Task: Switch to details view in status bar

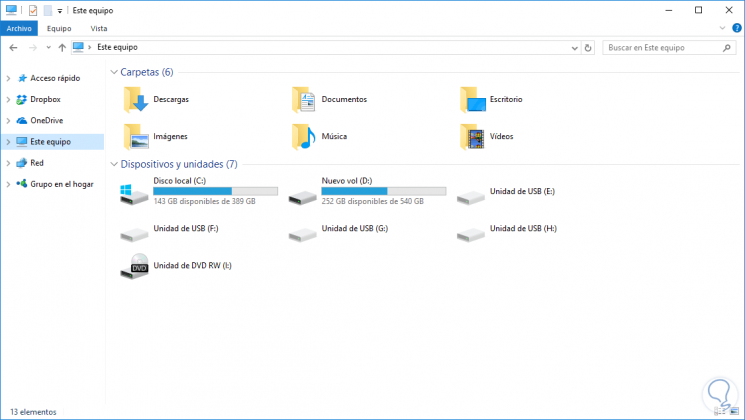Action: (x=720, y=411)
